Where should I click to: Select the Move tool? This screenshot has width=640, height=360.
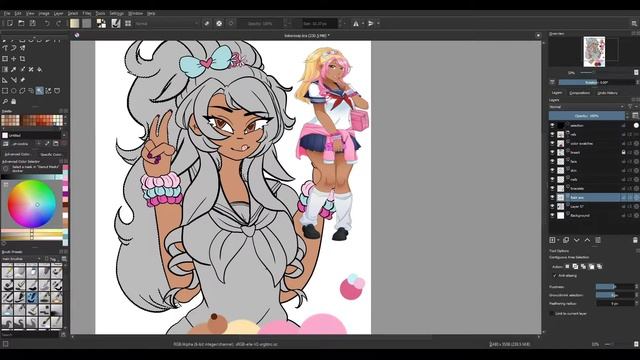(13, 59)
